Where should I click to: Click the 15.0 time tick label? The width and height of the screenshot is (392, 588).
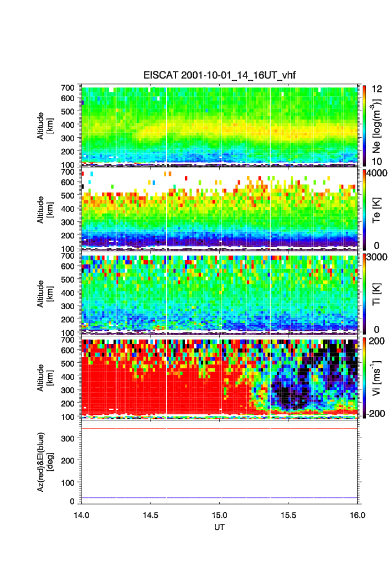click(220, 516)
